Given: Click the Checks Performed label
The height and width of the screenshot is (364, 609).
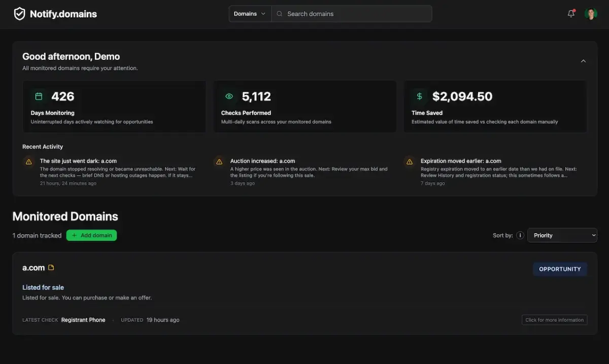Looking at the screenshot, I should 246,113.
